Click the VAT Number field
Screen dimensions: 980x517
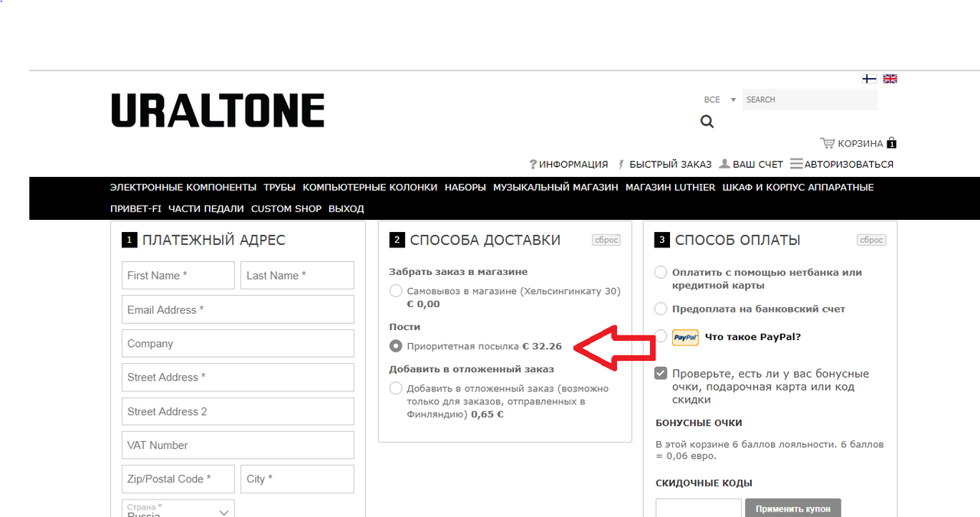[238, 445]
